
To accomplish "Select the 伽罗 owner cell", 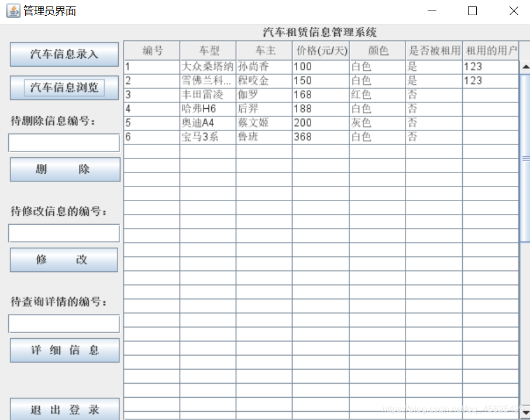I will pyautogui.click(x=264, y=95).
